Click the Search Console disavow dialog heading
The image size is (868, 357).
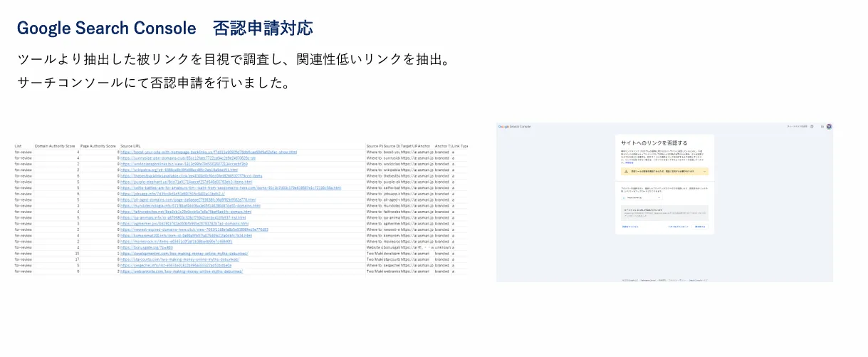point(654,143)
